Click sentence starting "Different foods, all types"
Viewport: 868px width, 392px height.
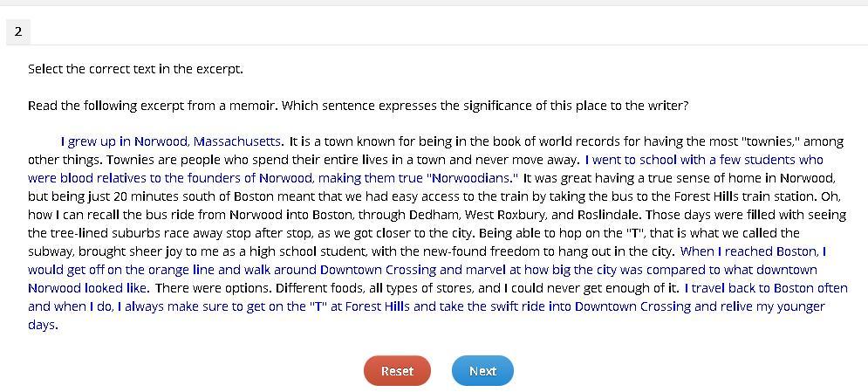click(477, 288)
